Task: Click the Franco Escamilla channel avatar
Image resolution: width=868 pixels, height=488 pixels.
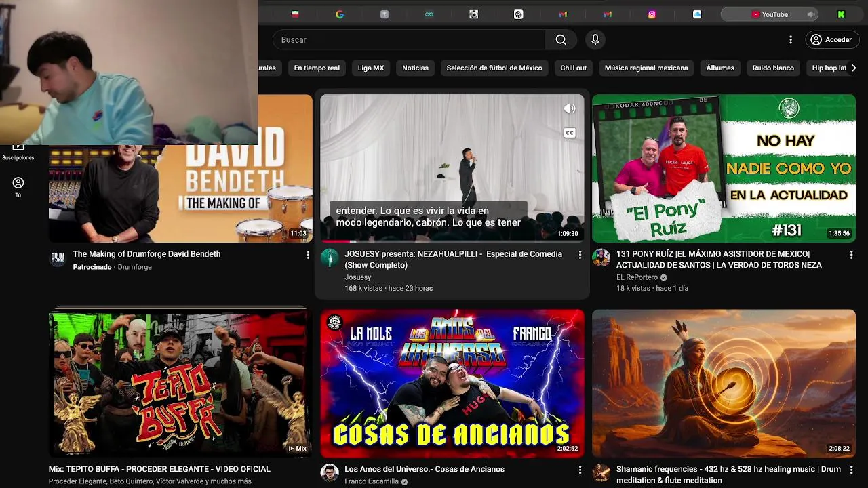Action: [x=330, y=472]
